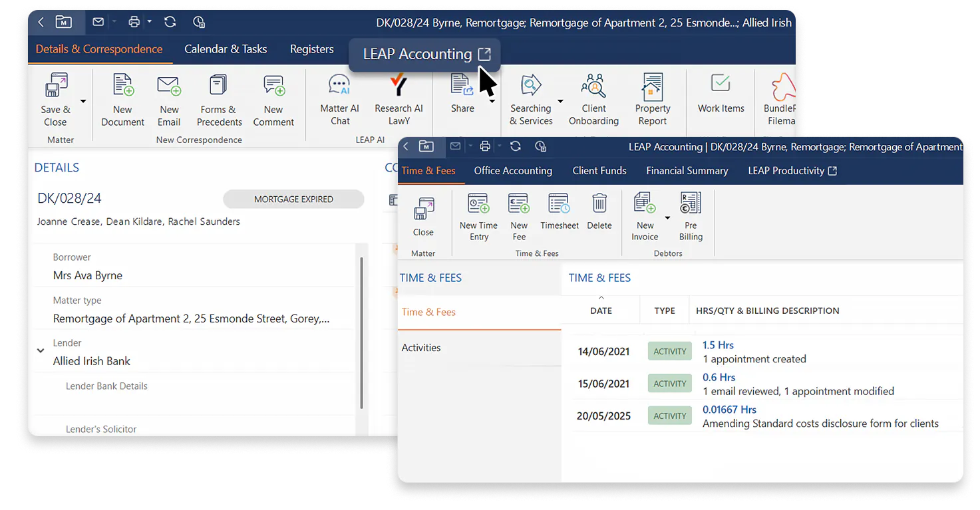Start Client Onboarding
Image resolution: width=980 pixels, height=510 pixels.
tap(593, 99)
